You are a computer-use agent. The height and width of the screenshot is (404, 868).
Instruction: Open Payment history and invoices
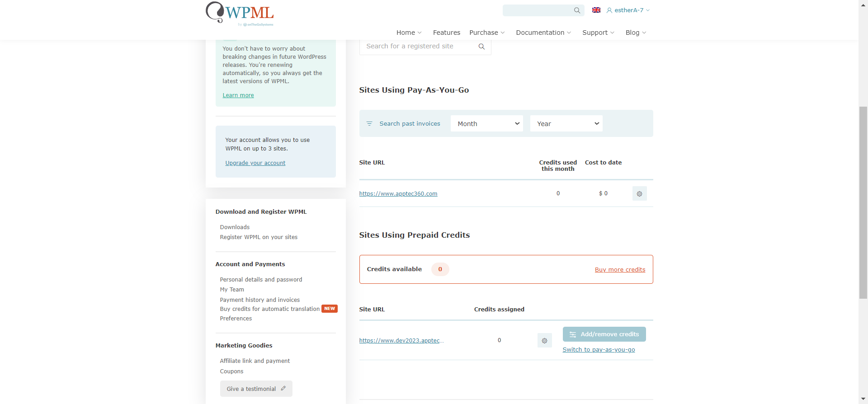260,300
